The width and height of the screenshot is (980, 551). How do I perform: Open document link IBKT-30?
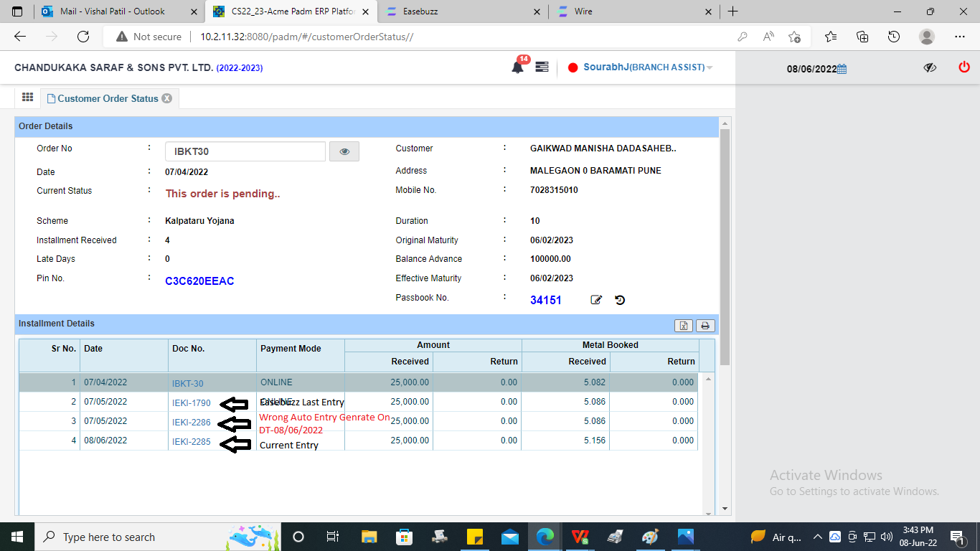[x=187, y=383]
